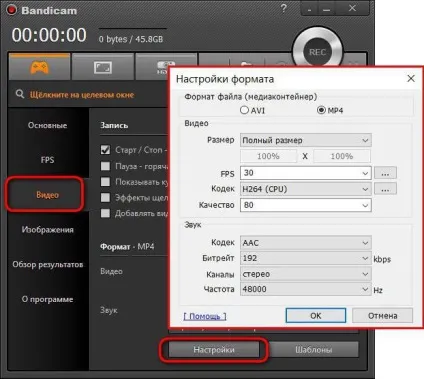Click the Шаблоны button in Bandicam window
Screen dimensions: 424x379
[313, 350]
